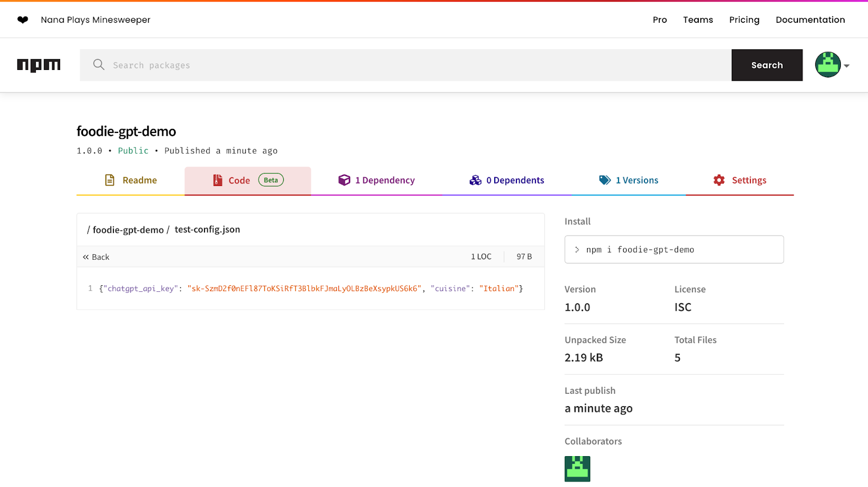Click the Public visibility label
This screenshot has width=868, height=487.
tap(133, 151)
